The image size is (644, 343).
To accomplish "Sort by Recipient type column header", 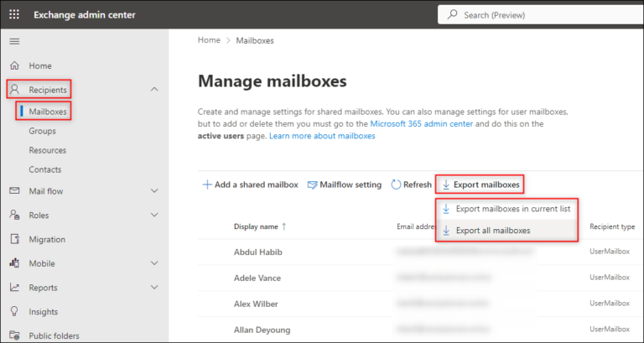I will [x=612, y=226].
